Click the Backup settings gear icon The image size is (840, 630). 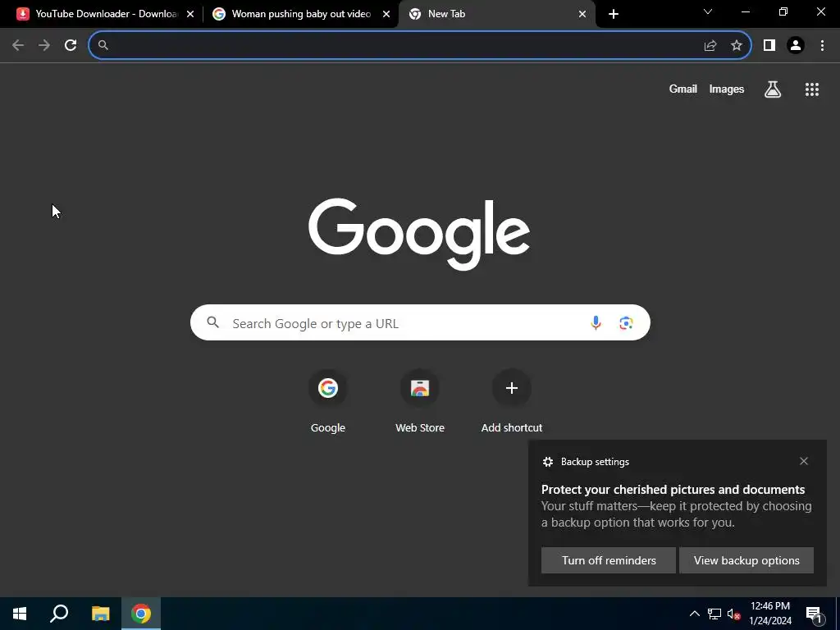coord(547,462)
